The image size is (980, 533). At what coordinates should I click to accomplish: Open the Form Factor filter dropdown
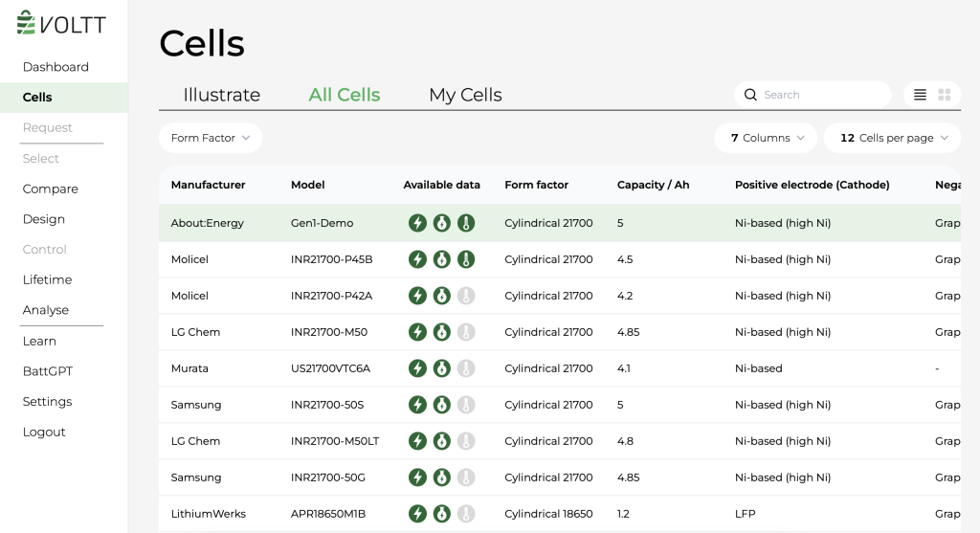[x=211, y=138]
